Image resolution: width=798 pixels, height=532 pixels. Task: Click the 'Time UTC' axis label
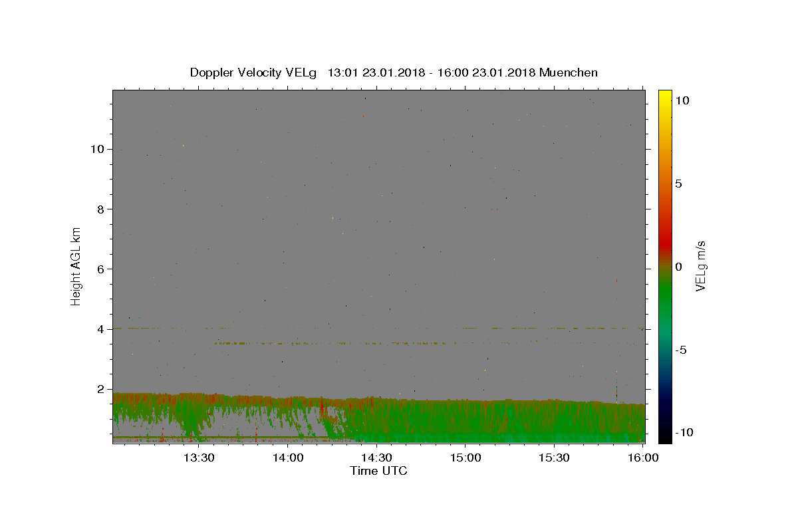click(378, 471)
